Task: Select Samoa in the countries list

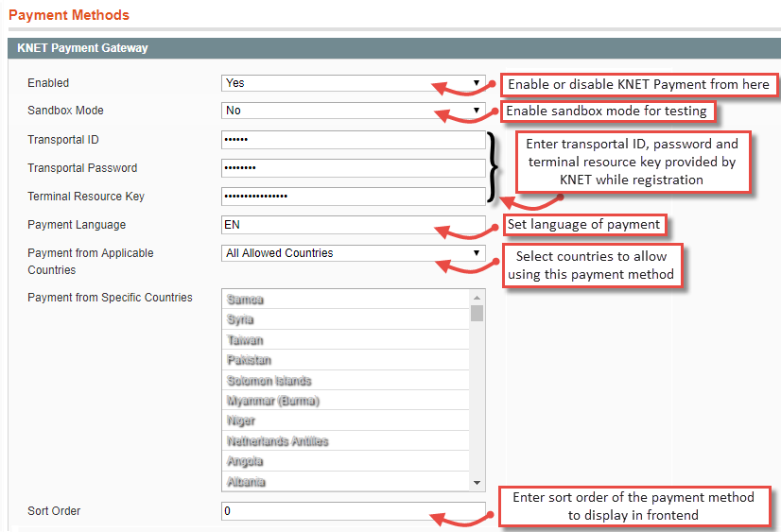Action: tap(346, 300)
